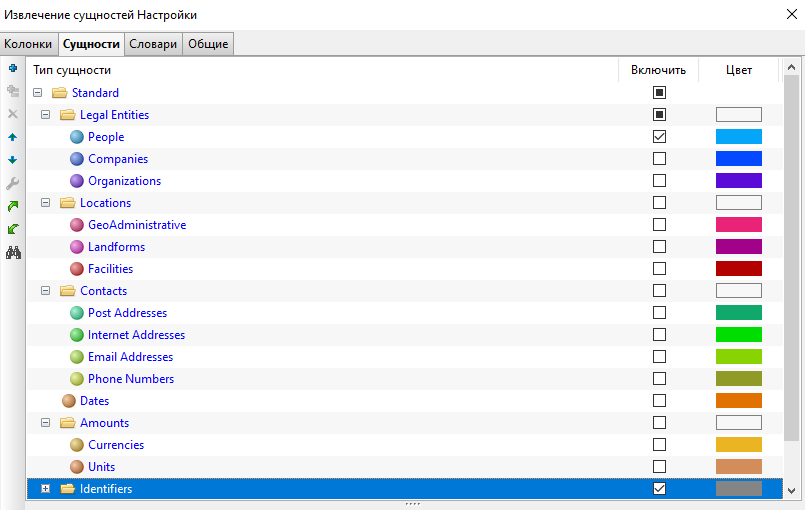This screenshot has width=805, height=510.
Task: Open the GeoAdministrative pink color swatch
Action: [738, 225]
